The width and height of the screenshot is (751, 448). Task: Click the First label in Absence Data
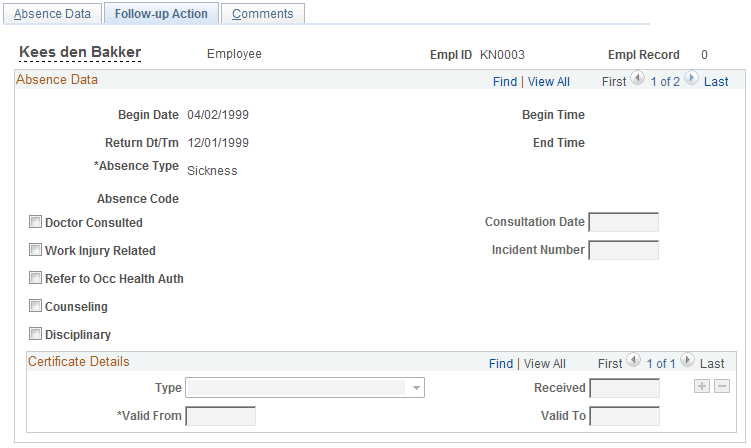[614, 82]
